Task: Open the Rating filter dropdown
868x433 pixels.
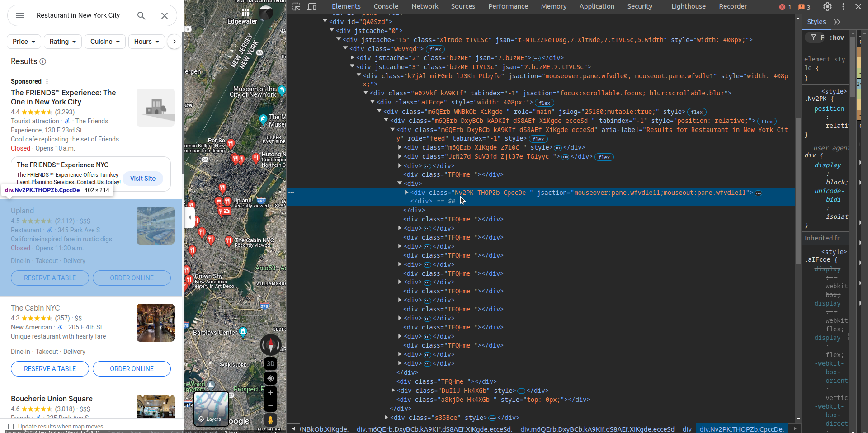Action: pos(63,42)
